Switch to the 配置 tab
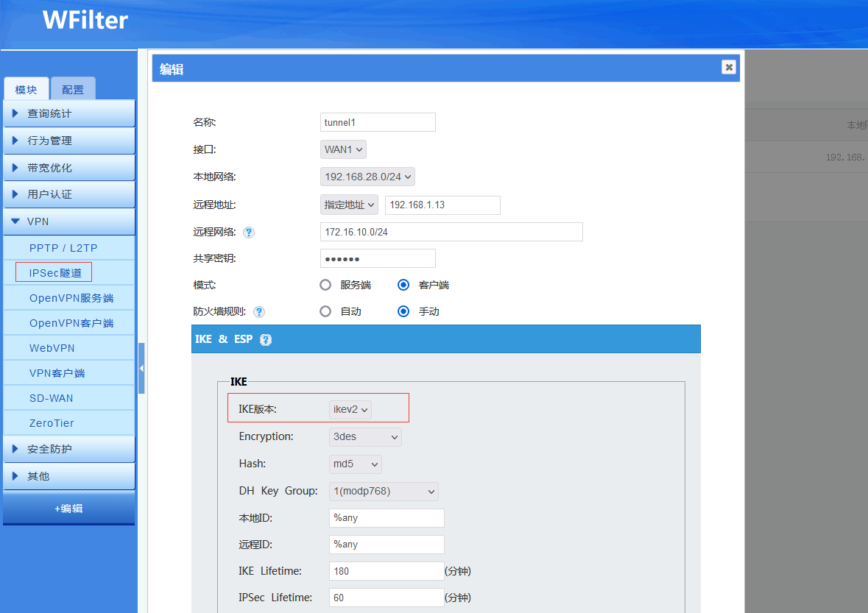The width and height of the screenshot is (868, 613). pos(73,90)
